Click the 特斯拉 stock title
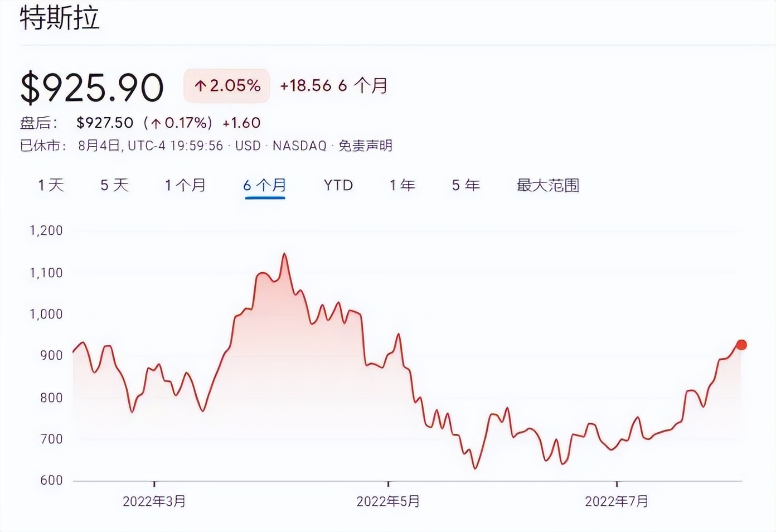776x532 pixels. [60, 18]
